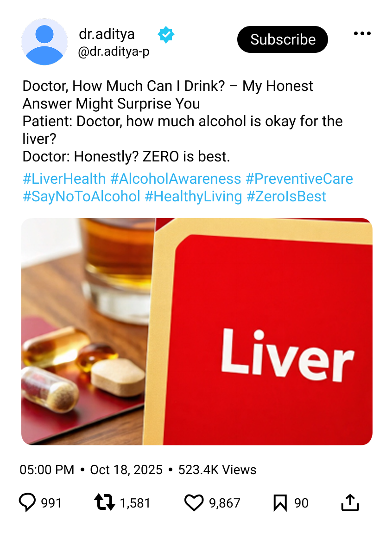Follow the #AlcoholAwareness hashtag link
Screen dimensions: 392x540
tap(176, 179)
